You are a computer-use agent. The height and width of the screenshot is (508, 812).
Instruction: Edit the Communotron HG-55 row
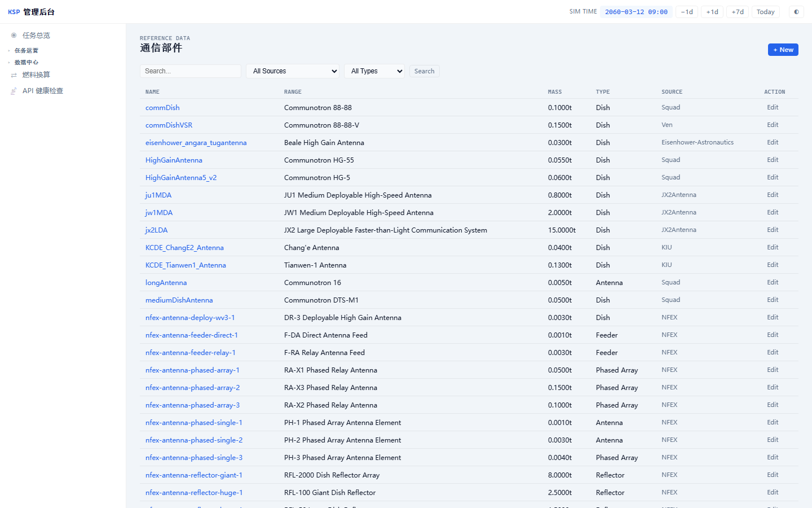pyautogui.click(x=773, y=160)
